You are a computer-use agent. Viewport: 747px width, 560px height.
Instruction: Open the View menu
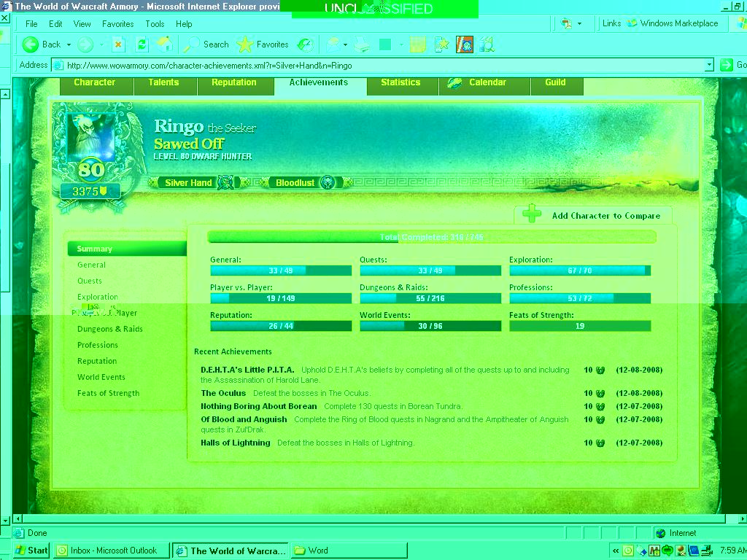click(x=82, y=24)
